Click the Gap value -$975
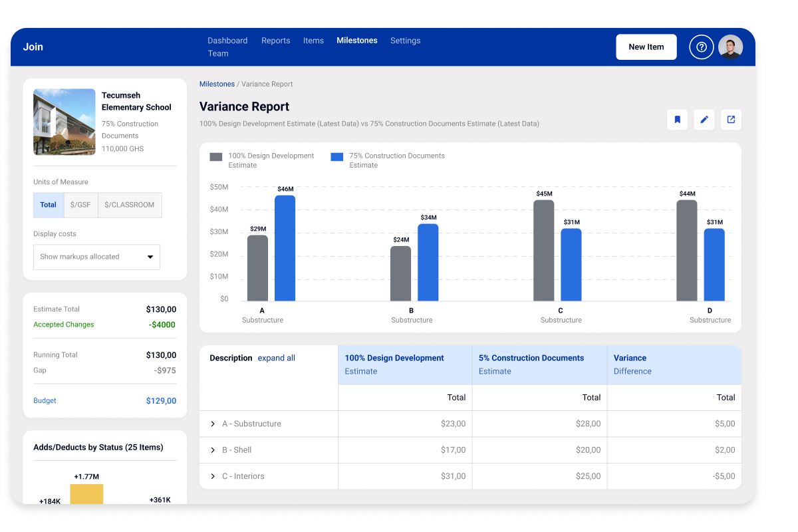 tap(165, 370)
